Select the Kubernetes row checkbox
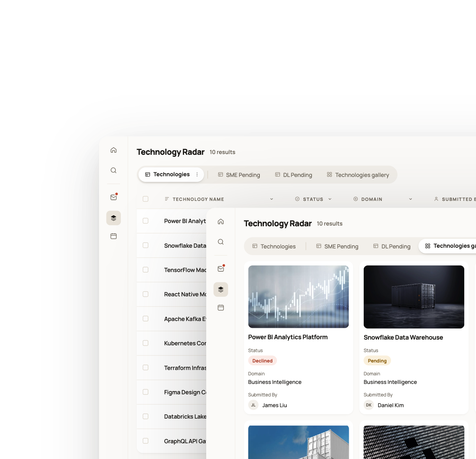Image resolution: width=476 pixels, height=459 pixels. [145, 343]
